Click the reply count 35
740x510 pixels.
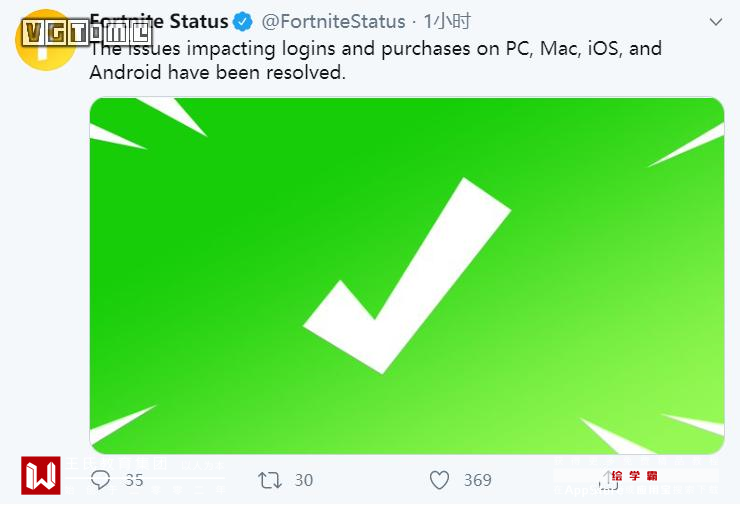(x=132, y=480)
